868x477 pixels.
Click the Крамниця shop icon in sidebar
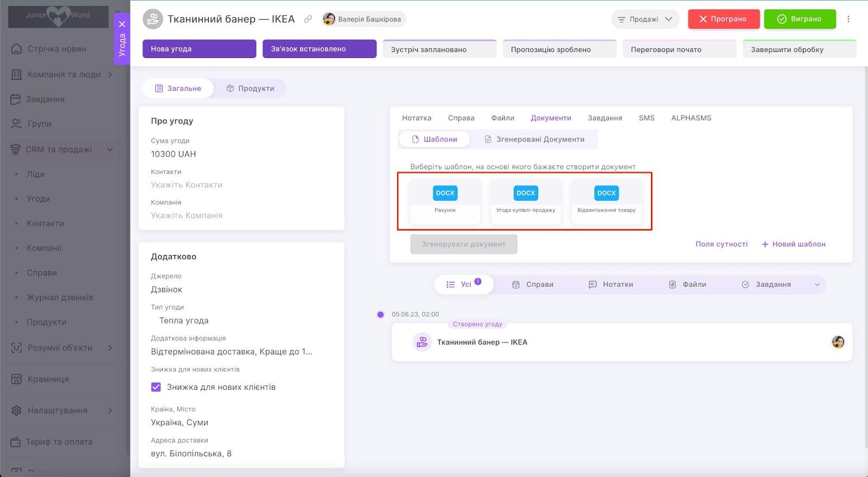coord(17,379)
